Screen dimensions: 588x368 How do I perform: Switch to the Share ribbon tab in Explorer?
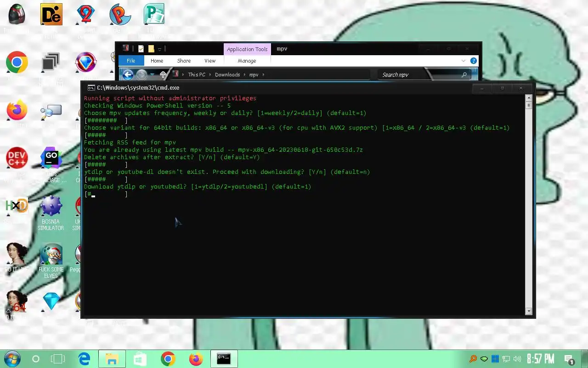click(184, 61)
